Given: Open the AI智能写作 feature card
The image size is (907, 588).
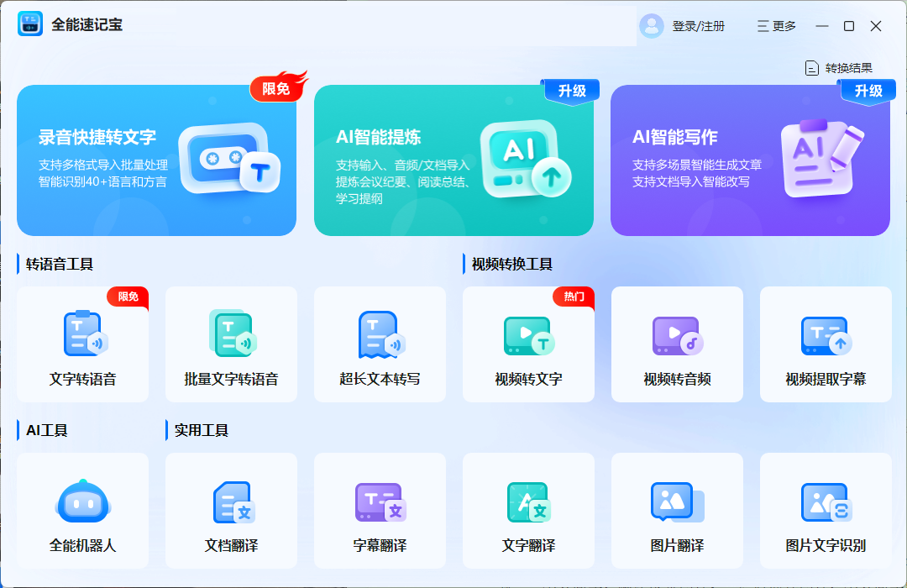Looking at the screenshot, I should pos(750,160).
